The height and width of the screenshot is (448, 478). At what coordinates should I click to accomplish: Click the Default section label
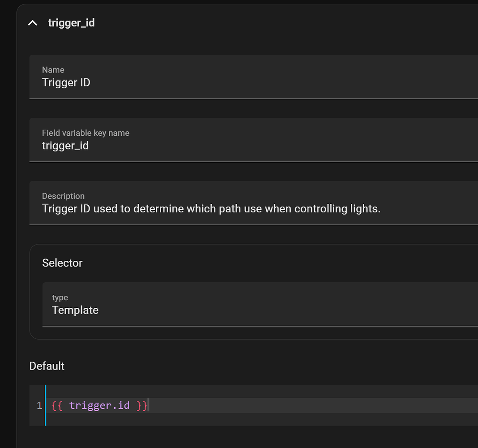(x=47, y=366)
